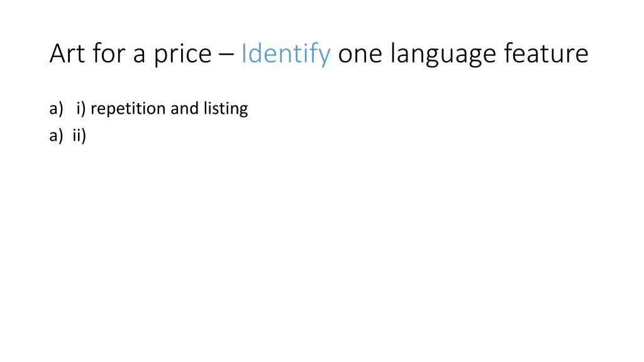Place cursor after "ii)" on empty answer line

(x=87, y=136)
